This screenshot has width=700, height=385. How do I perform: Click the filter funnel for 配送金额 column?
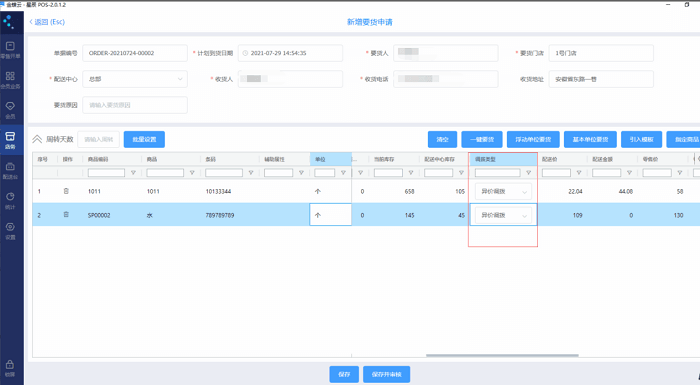click(629, 172)
